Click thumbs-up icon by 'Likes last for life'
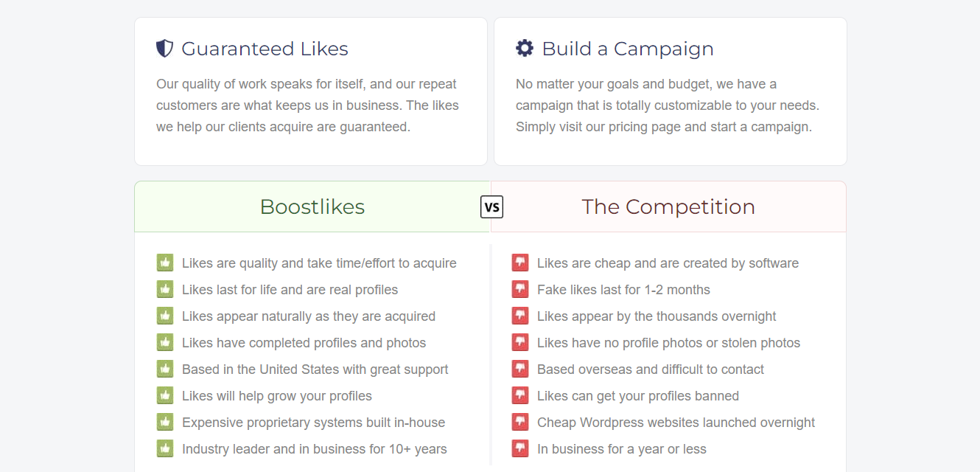980x472 pixels. point(165,290)
